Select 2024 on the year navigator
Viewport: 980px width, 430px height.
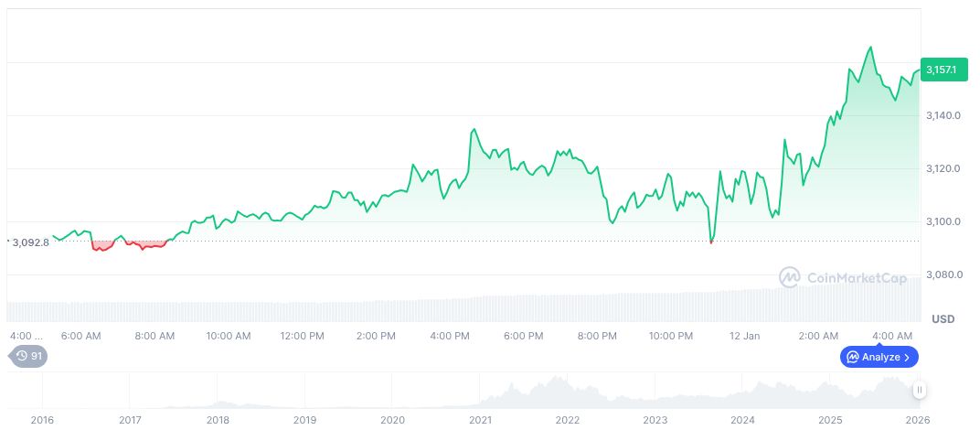pyautogui.click(x=742, y=419)
